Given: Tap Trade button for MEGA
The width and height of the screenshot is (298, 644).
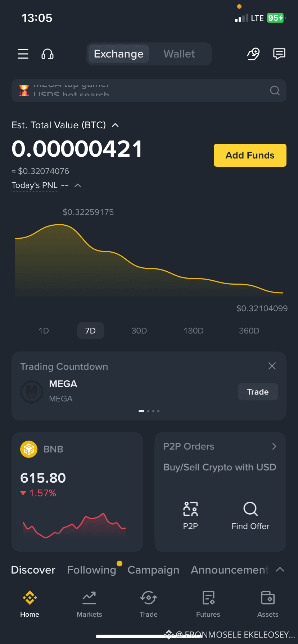Looking at the screenshot, I should coord(258,392).
